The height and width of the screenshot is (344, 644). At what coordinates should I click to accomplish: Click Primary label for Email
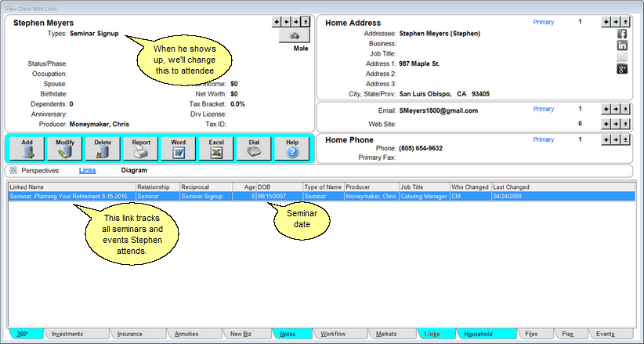coord(544,109)
